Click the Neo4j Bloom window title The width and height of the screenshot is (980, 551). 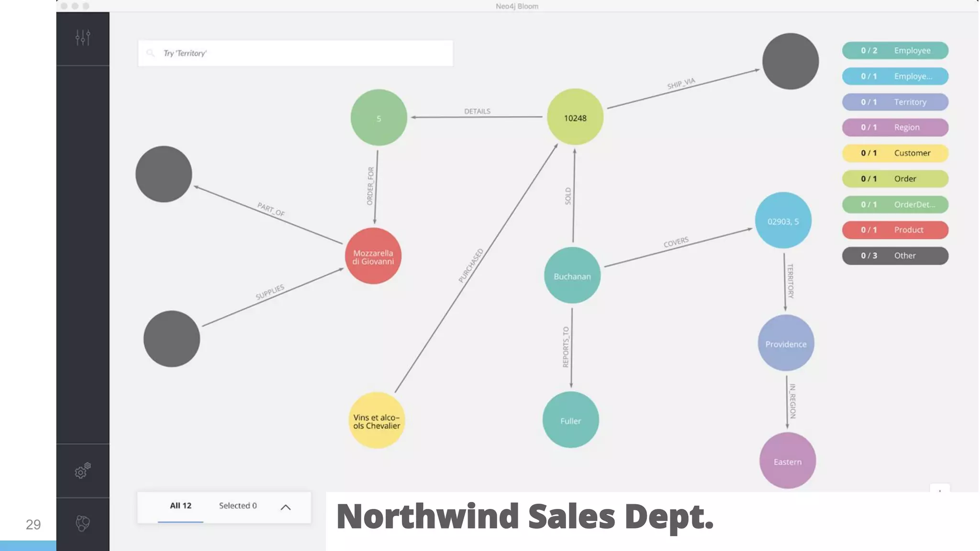tap(517, 6)
